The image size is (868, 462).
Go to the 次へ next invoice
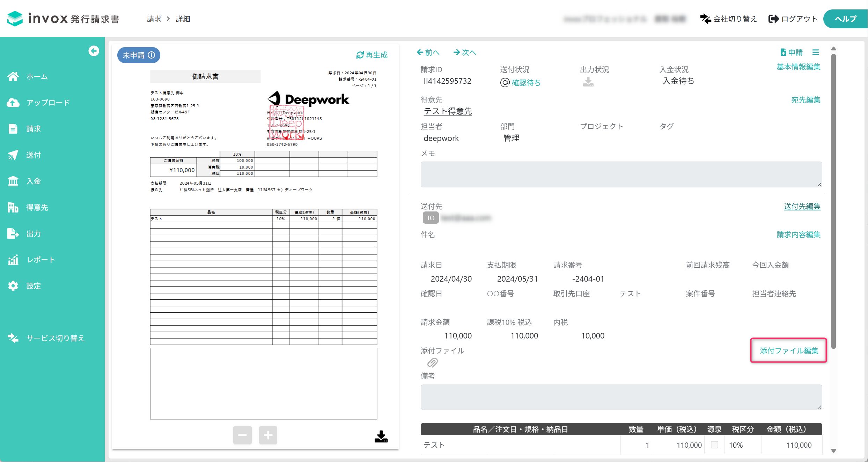tap(465, 52)
